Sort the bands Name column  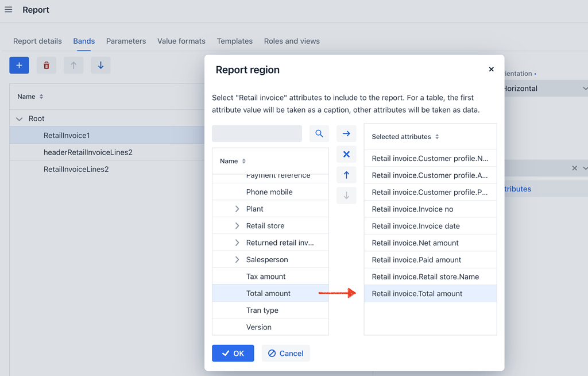41,97
